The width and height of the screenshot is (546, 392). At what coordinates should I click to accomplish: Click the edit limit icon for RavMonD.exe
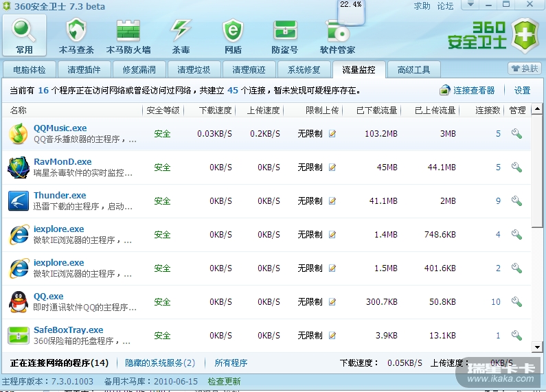click(x=332, y=168)
